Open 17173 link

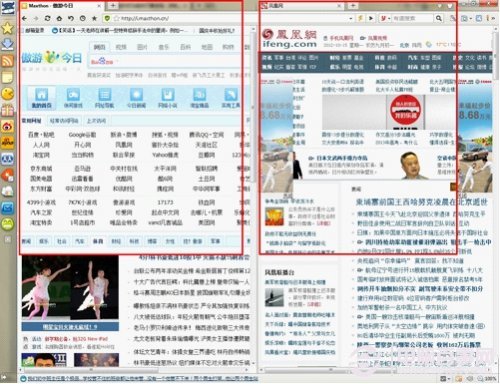tap(165, 202)
